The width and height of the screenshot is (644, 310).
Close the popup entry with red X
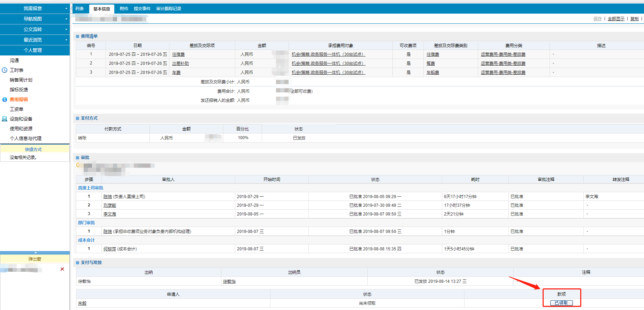tap(62, 269)
